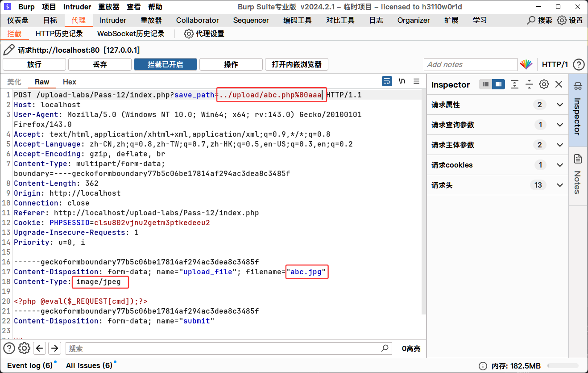Viewport: 588px width, 373px height.
Task: Open search help question icon at bottom
Action: pos(9,348)
